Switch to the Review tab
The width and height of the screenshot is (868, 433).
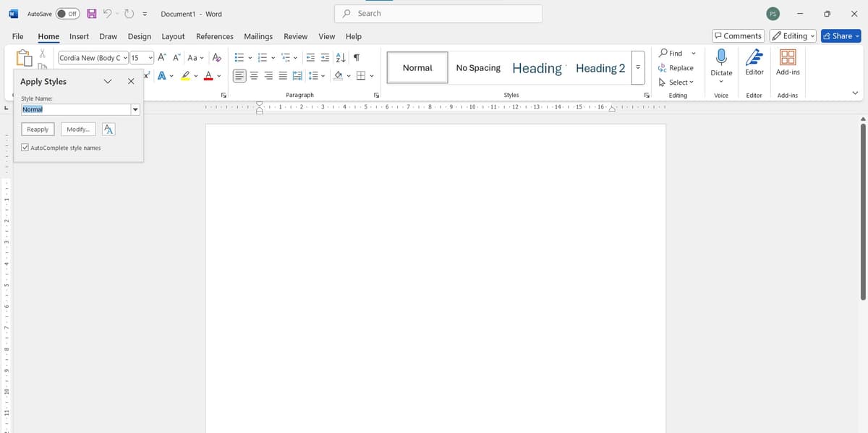coord(295,36)
